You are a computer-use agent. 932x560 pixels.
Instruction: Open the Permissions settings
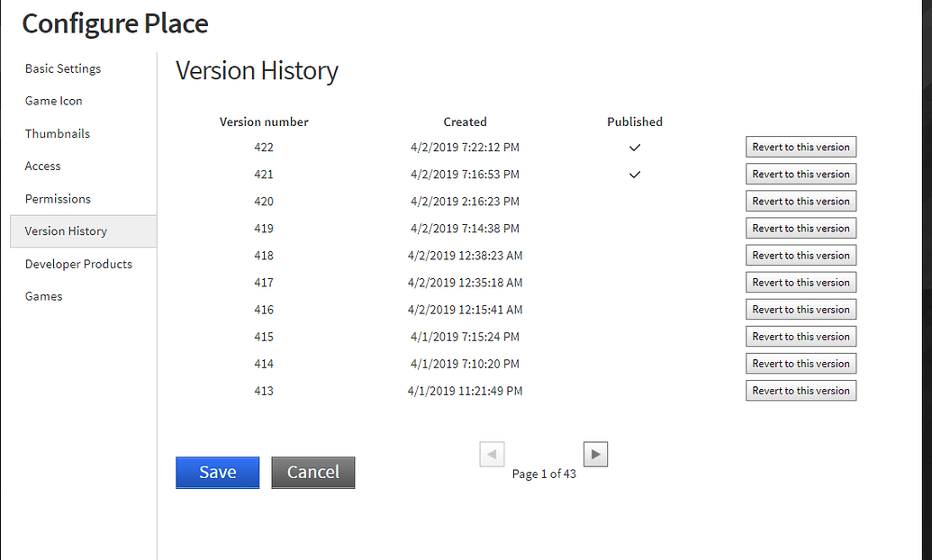tap(58, 199)
